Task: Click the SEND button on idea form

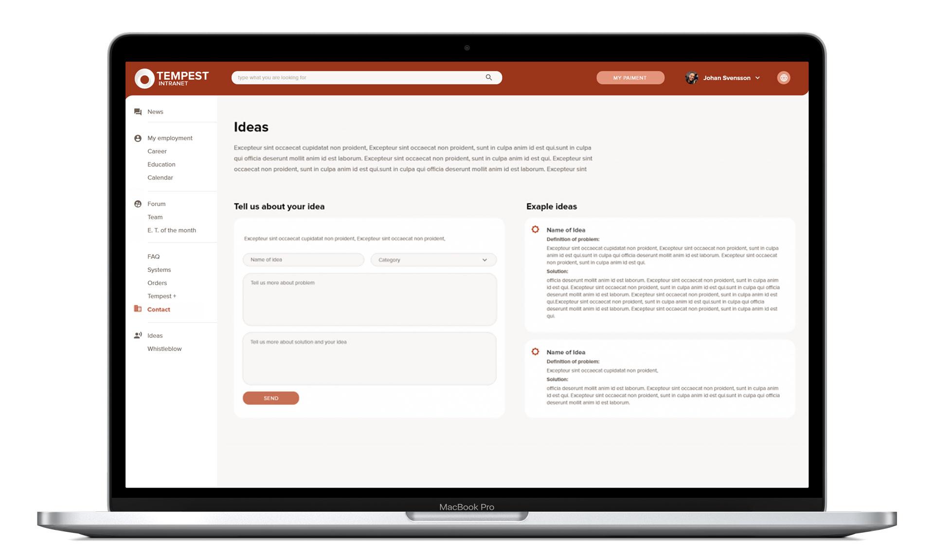Action: (x=270, y=397)
